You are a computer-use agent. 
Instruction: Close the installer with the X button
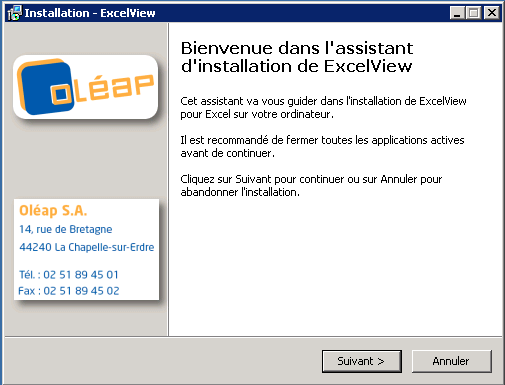(492, 13)
